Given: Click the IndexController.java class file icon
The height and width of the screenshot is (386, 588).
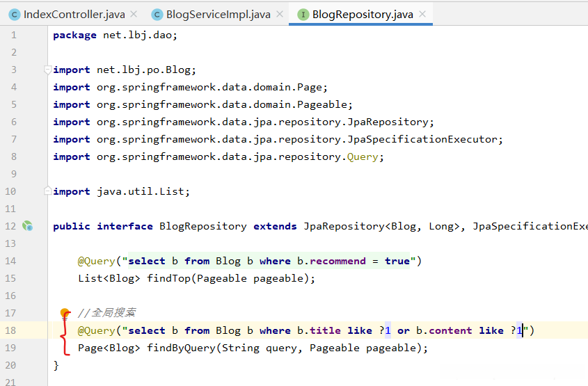Looking at the screenshot, I should pyautogui.click(x=14, y=15).
